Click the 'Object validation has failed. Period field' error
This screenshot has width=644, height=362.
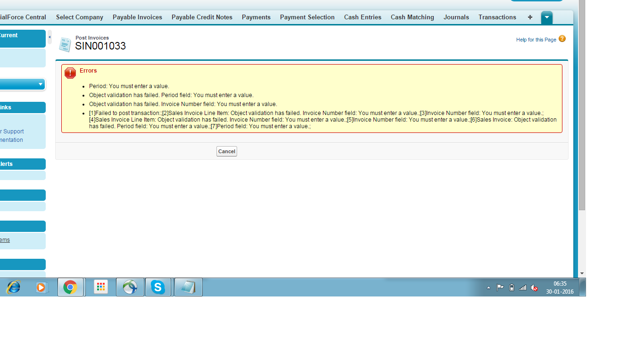point(171,95)
